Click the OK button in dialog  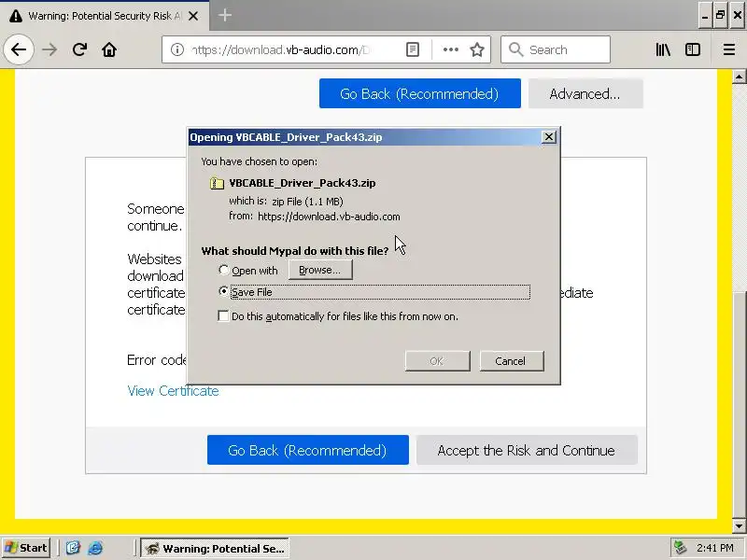point(437,361)
